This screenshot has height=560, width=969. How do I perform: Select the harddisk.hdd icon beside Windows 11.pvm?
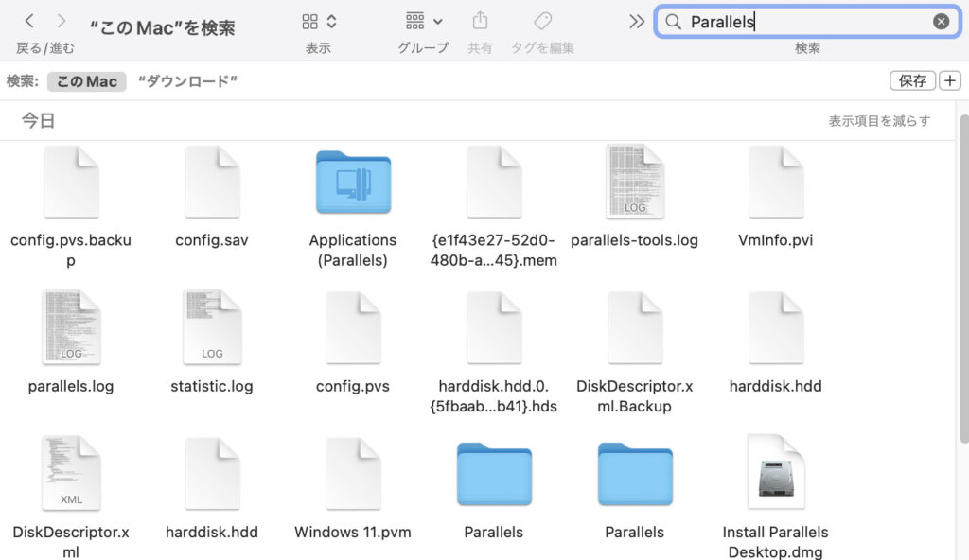click(x=212, y=474)
